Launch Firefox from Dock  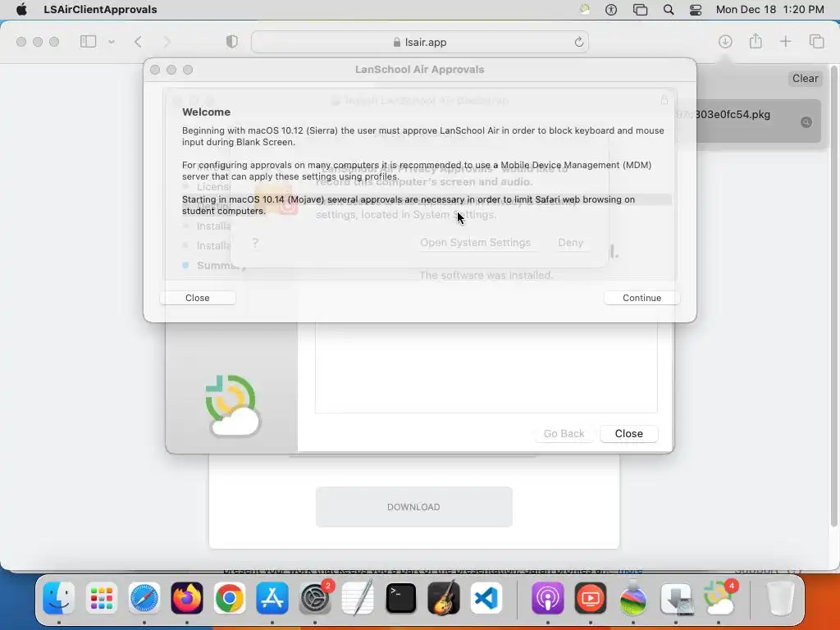[187, 598]
